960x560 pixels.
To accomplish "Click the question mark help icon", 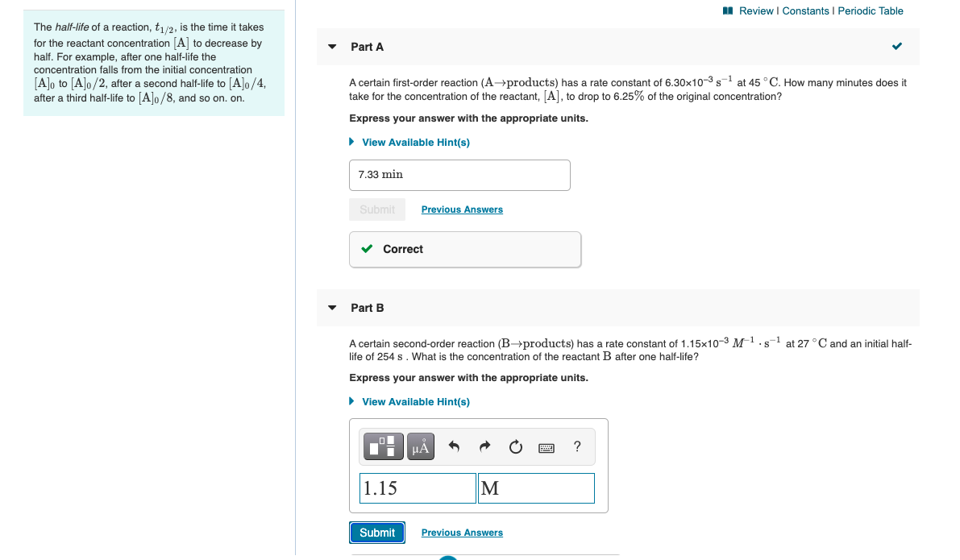I will (577, 447).
